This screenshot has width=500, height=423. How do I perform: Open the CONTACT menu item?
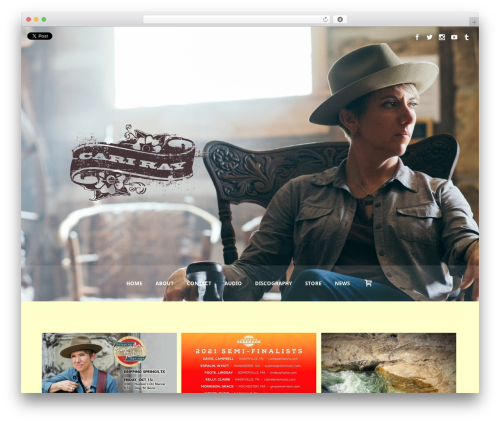[x=199, y=283]
